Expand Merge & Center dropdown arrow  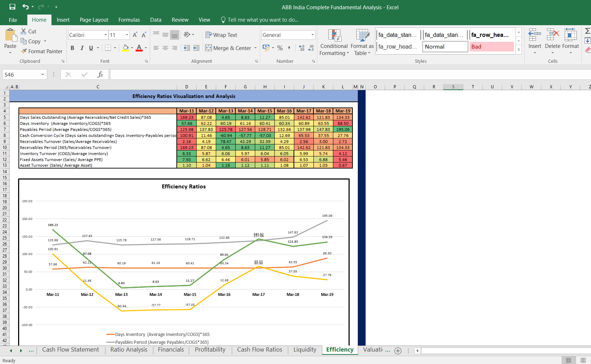[256, 48]
